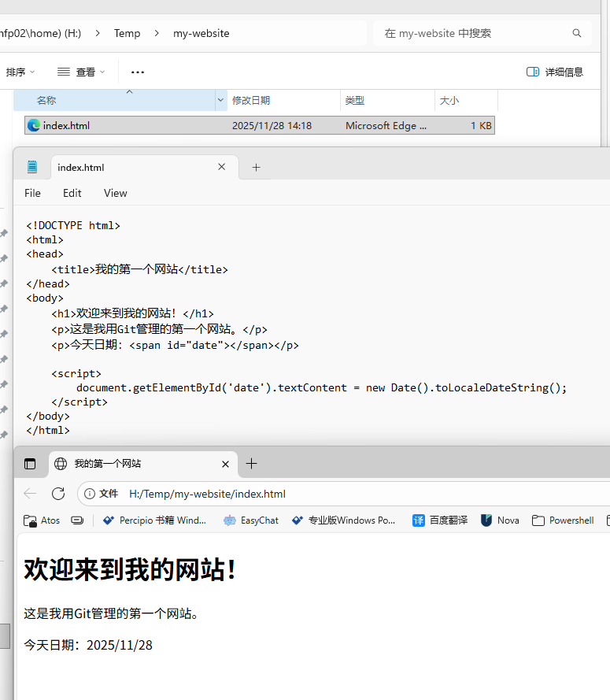Open the 专业版Windows Po... bookmark
610x700 pixels.
344,520
